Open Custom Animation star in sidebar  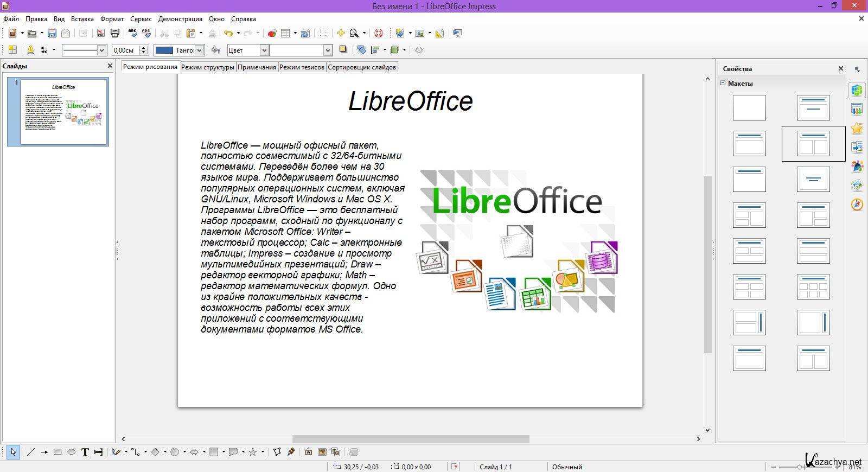click(857, 129)
